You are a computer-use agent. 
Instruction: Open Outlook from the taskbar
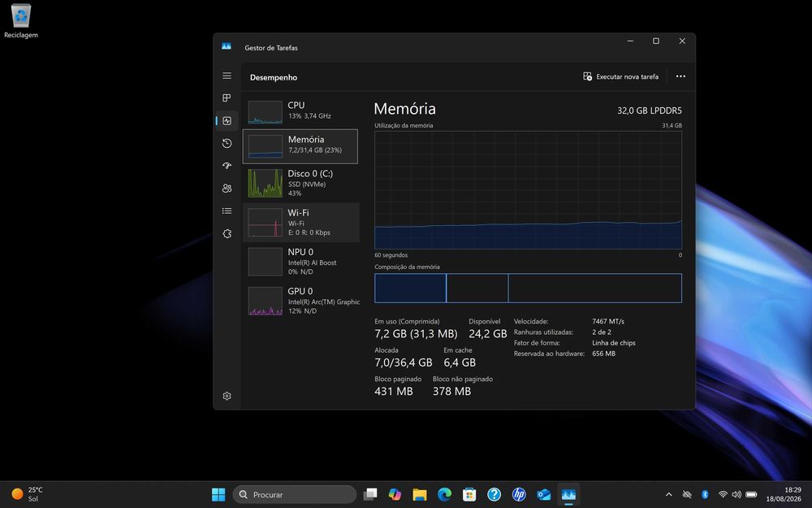point(544,494)
